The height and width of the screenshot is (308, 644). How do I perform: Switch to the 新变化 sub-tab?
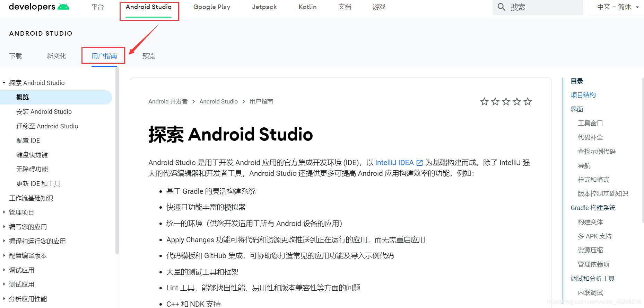click(x=56, y=56)
